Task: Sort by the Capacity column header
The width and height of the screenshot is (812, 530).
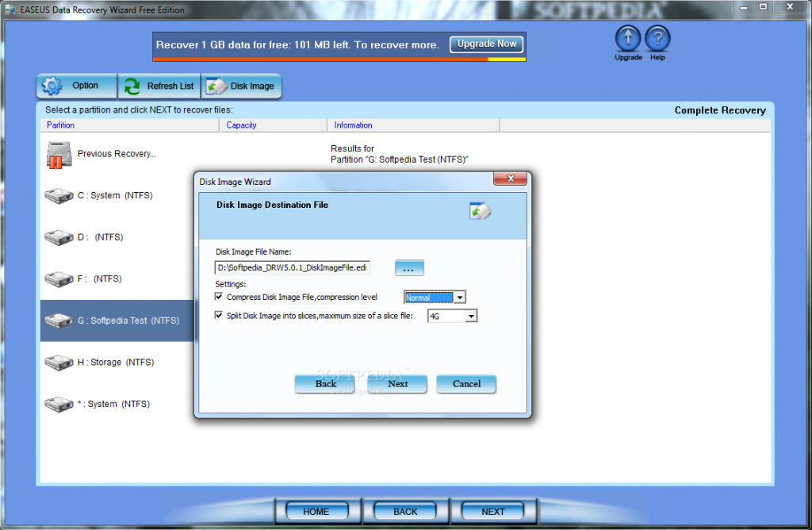Action: click(x=274, y=125)
